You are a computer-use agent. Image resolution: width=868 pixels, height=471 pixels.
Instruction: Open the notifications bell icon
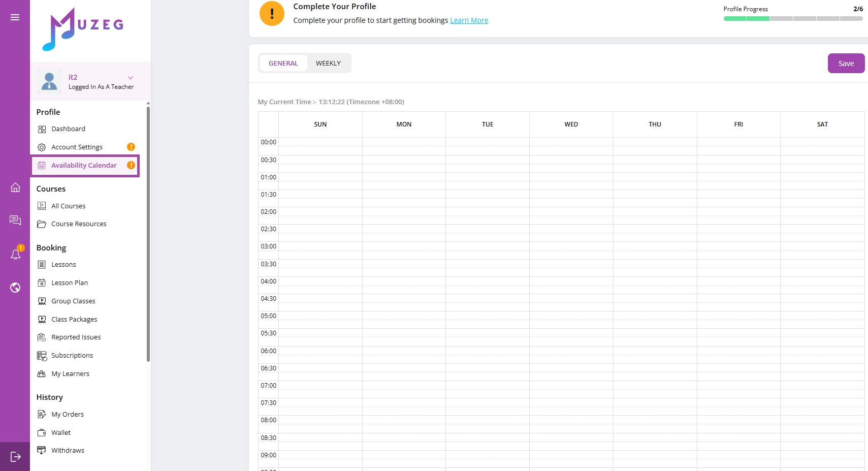[16, 254]
